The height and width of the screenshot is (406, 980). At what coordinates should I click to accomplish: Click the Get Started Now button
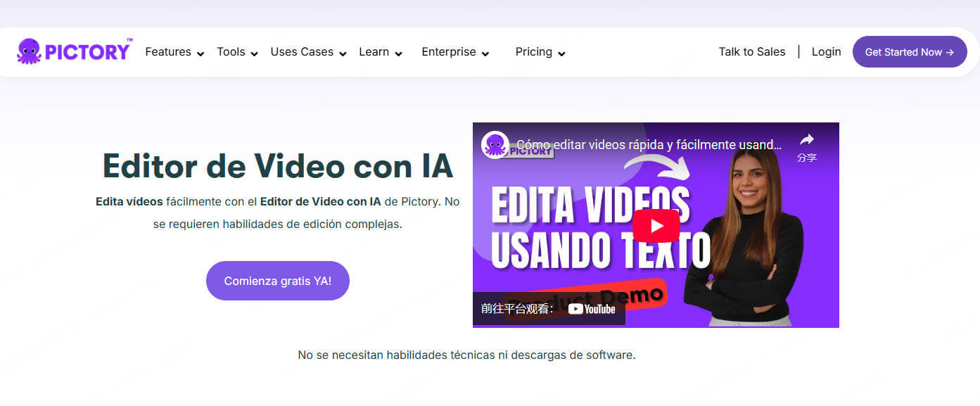pos(910,52)
